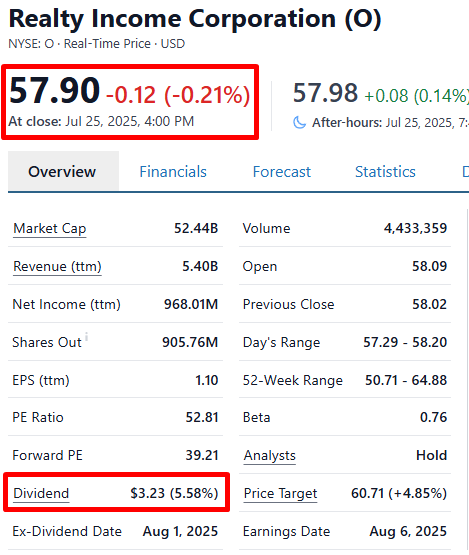Open the Forecast tab
Image resolution: width=469 pixels, height=555 pixels.
click(282, 172)
